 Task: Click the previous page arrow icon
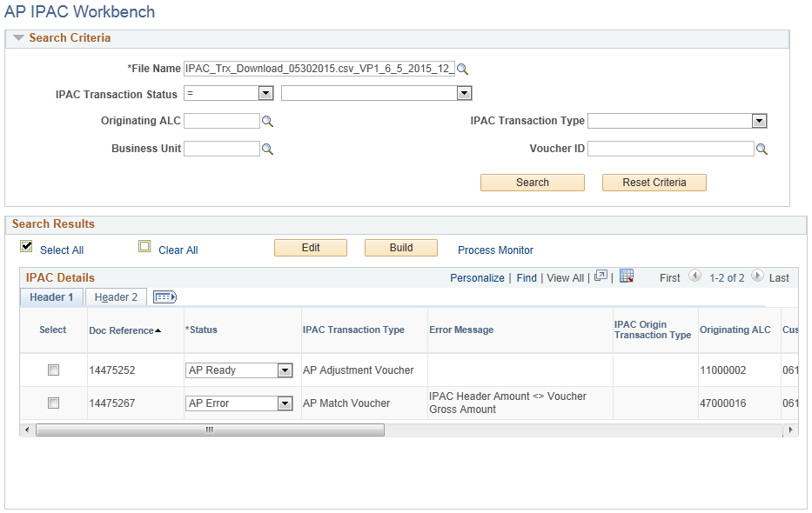(x=695, y=277)
